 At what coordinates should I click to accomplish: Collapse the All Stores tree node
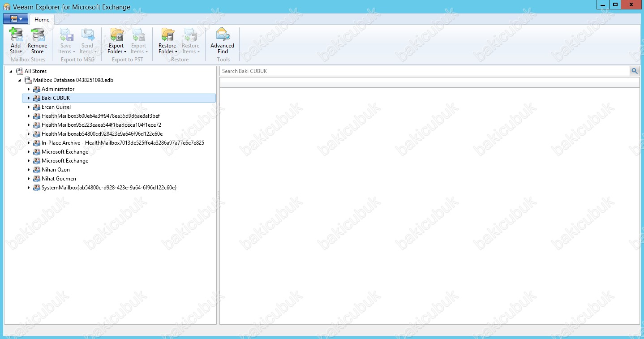coord(11,71)
